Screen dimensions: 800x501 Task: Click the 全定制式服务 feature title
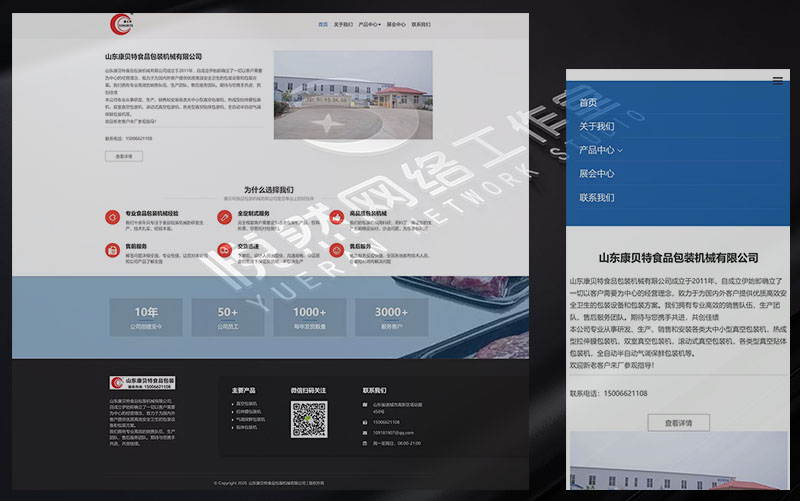pyautogui.click(x=254, y=213)
